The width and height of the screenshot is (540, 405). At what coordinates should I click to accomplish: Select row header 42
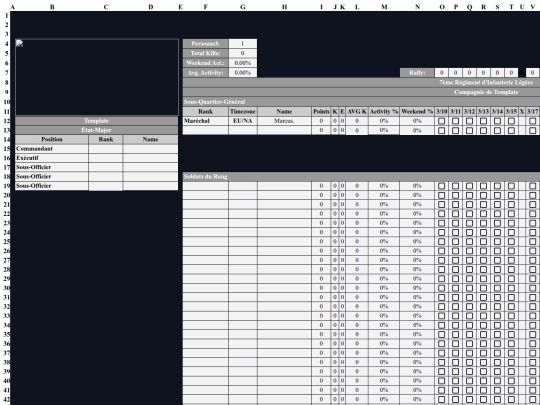[x=7, y=399]
